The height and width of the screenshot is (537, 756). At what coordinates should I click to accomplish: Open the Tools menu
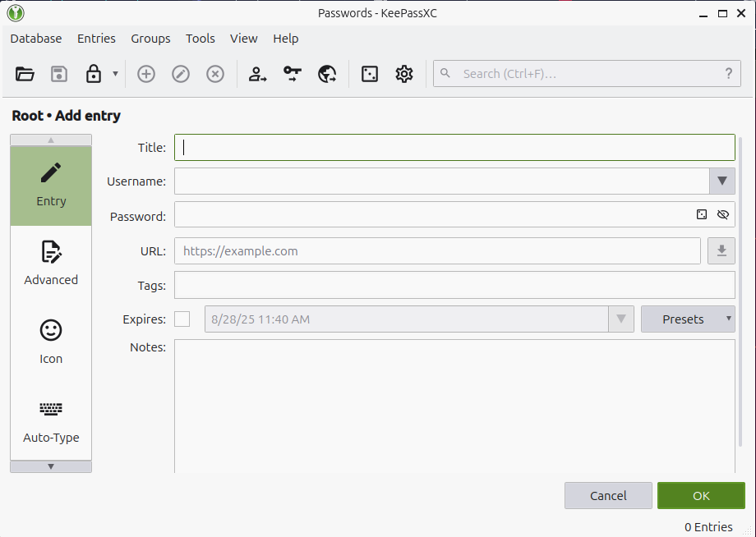coord(200,39)
